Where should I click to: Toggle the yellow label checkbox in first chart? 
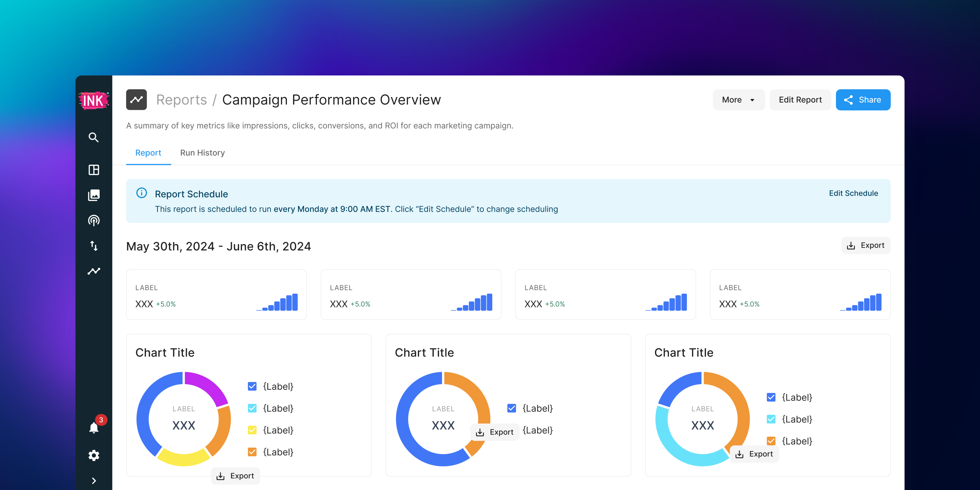252,430
